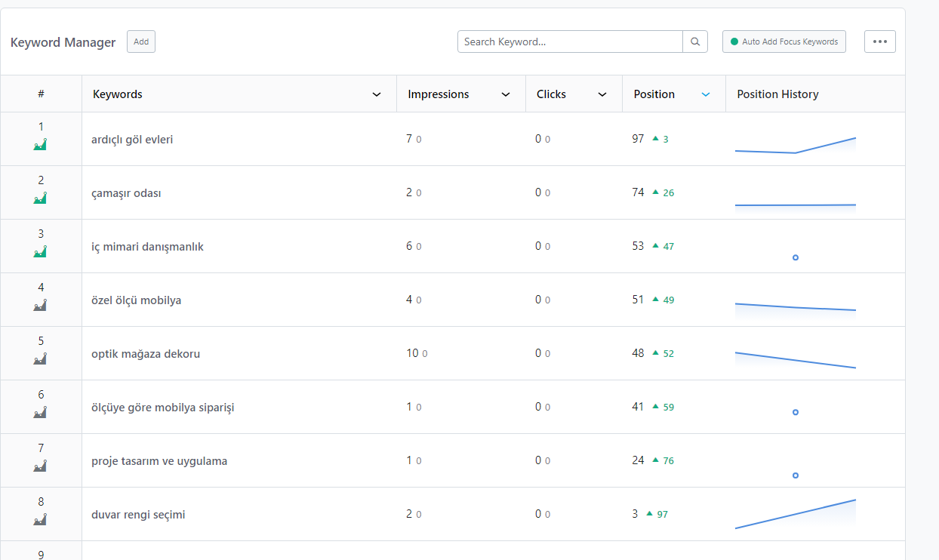
Task: Click trend chart icon for çamaşır odası
Action: pos(41,198)
